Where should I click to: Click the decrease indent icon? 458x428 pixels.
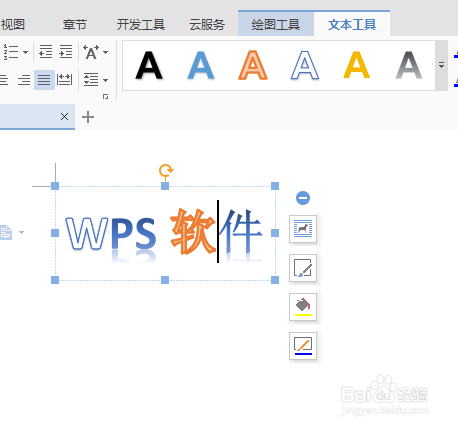[45, 52]
